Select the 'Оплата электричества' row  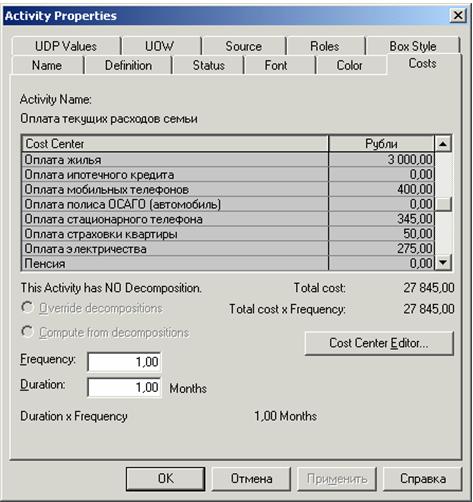228,249
